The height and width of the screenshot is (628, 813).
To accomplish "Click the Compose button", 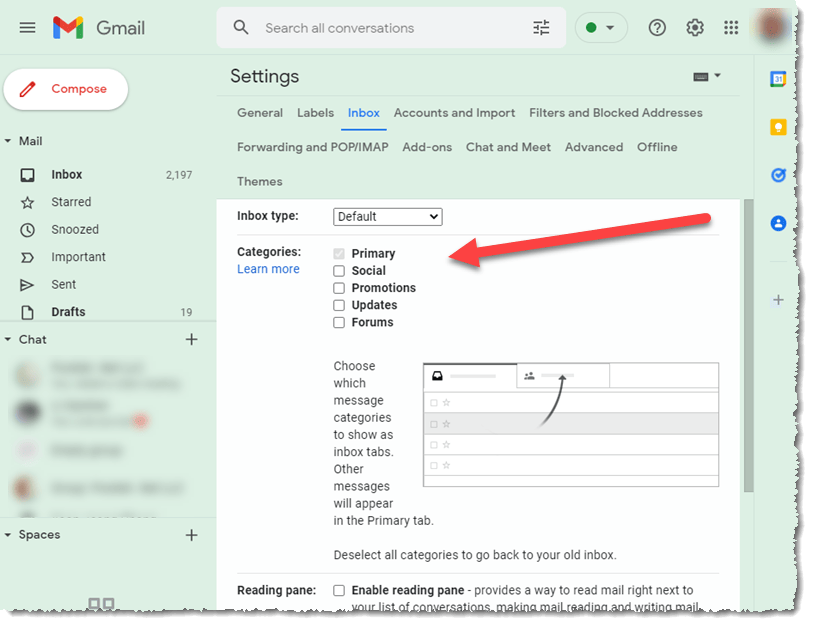I will click(66, 89).
